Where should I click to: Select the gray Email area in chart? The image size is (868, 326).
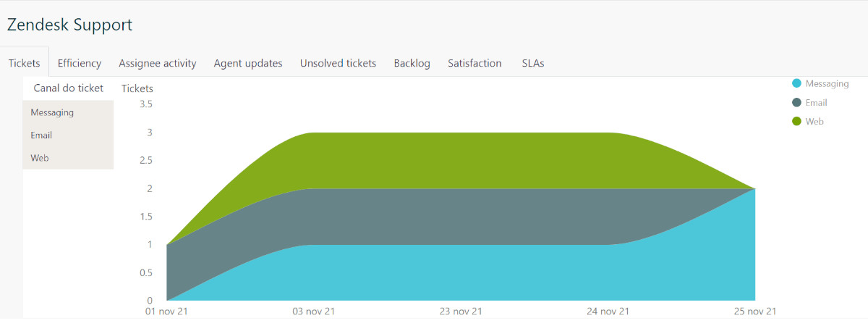[x=461, y=216]
